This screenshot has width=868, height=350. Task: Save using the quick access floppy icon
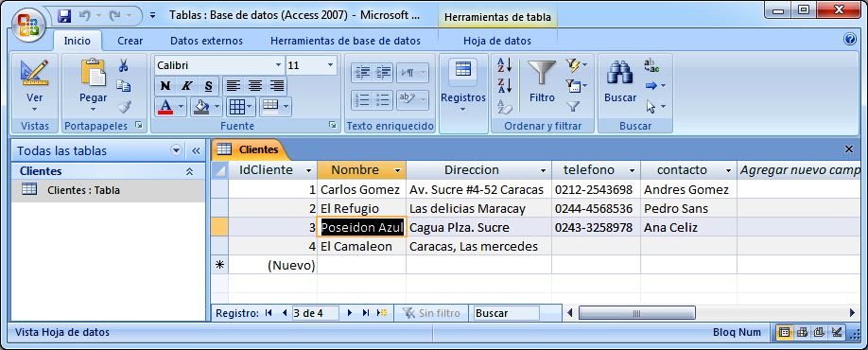coord(64,15)
